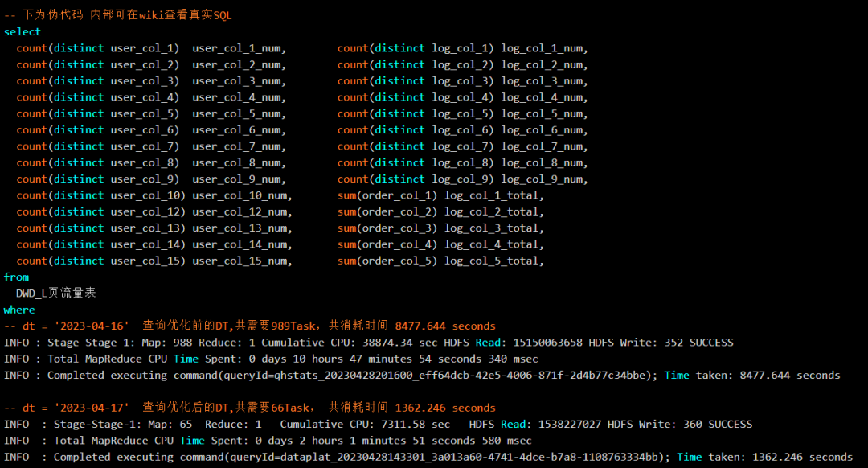Click the alias "user_col_4_num,"
Viewport: 868px width, 468px height.
pyautogui.click(x=240, y=97)
